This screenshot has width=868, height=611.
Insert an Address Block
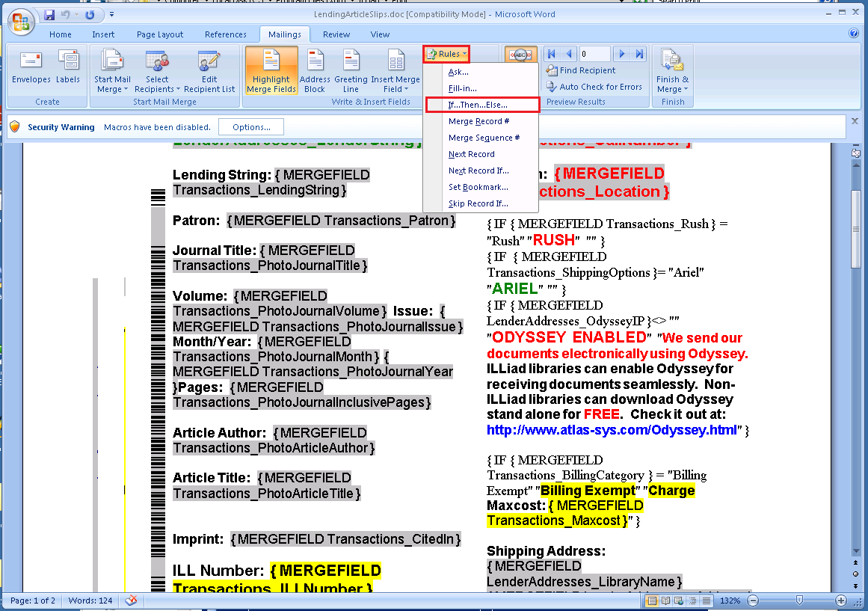tap(315, 72)
